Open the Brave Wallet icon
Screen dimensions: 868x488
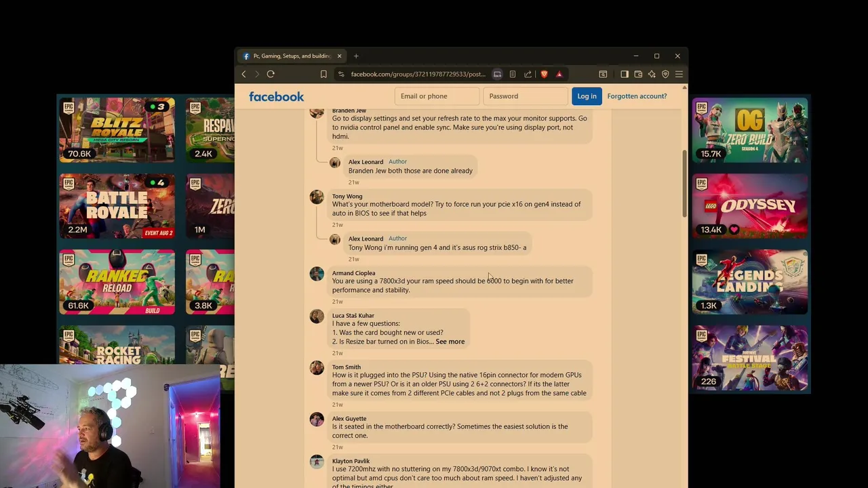point(638,74)
